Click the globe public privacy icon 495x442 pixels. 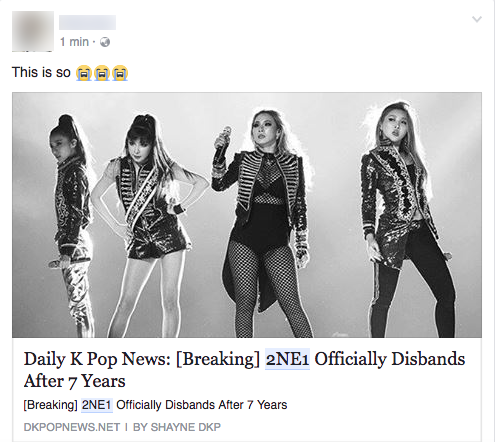(x=105, y=42)
